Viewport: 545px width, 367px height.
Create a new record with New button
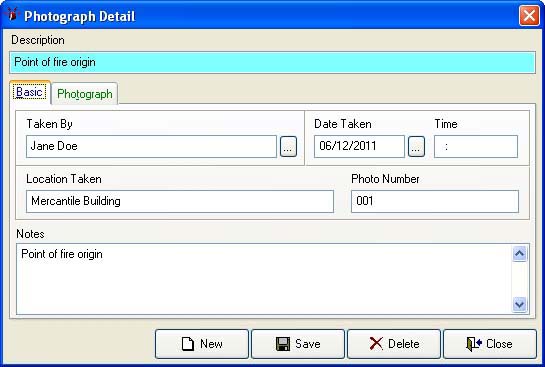pos(202,344)
